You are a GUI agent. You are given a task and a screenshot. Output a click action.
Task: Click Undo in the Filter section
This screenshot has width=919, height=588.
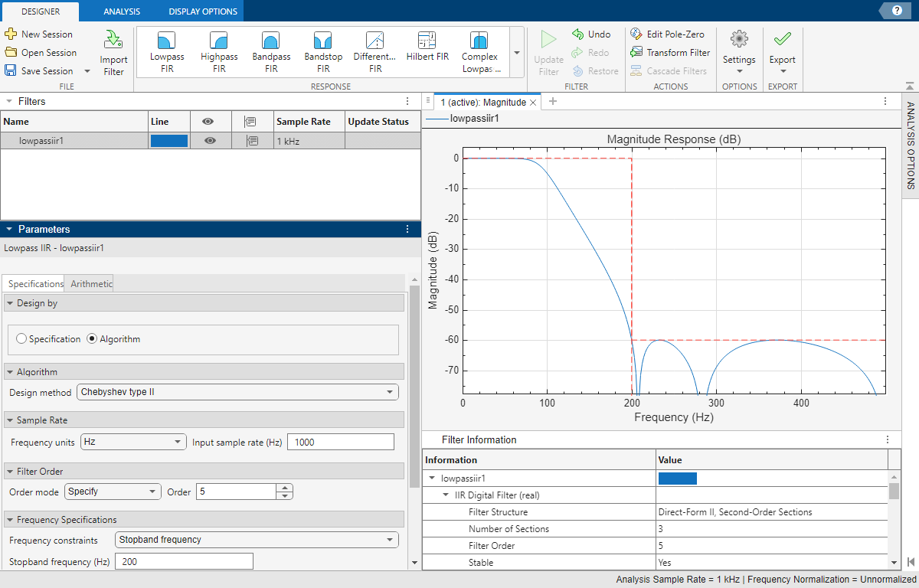[x=590, y=34]
